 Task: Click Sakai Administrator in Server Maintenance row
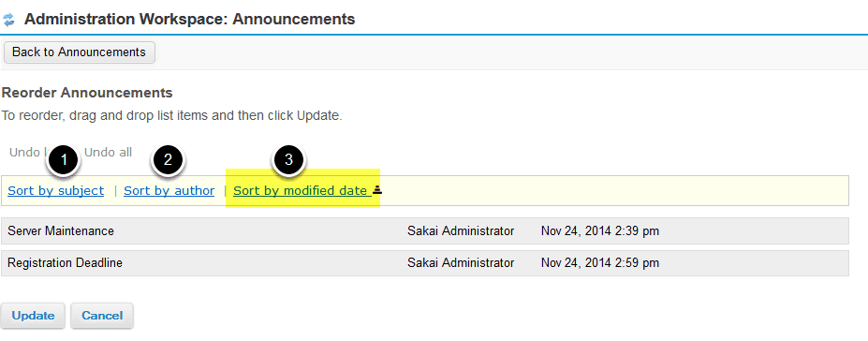[461, 230]
